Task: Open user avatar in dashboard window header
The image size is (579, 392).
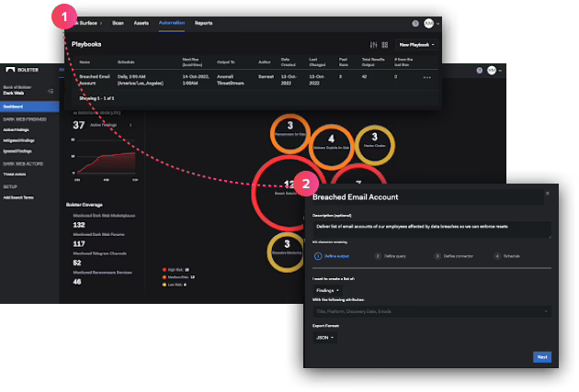Action: click(492, 71)
